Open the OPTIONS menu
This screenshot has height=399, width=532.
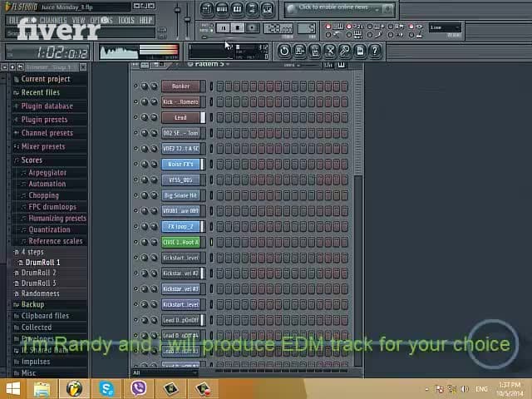[101, 20]
